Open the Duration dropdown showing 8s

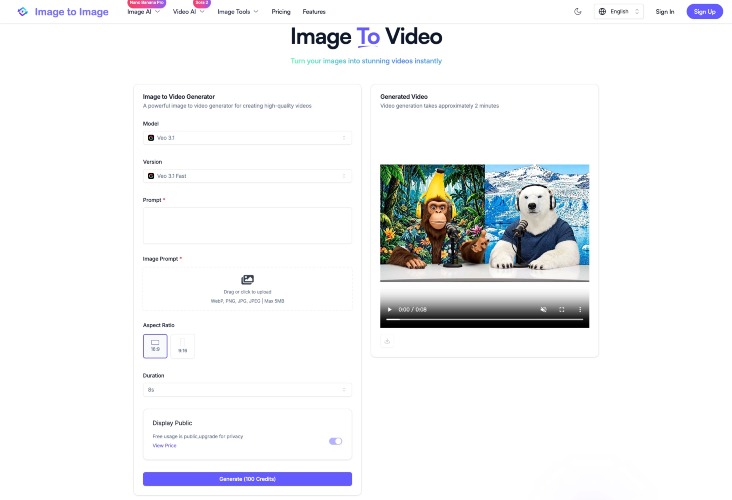[x=247, y=390]
